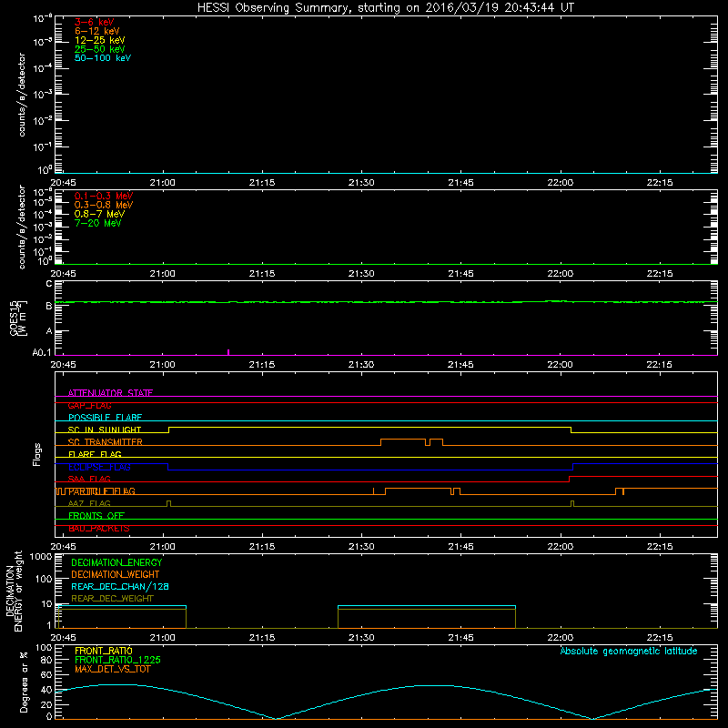Select the 50-100 keV legend label
728x728 pixels.
(103, 58)
